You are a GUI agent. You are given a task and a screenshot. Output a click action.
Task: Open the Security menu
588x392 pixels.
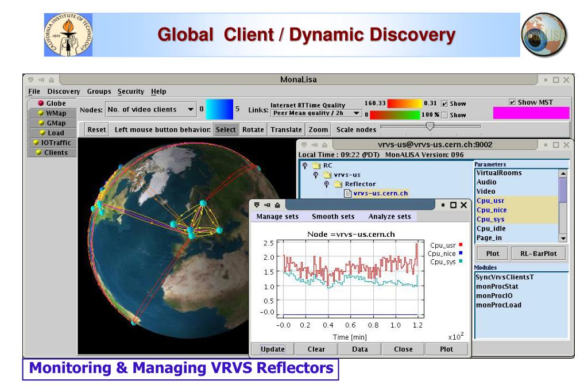click(130, 91)
